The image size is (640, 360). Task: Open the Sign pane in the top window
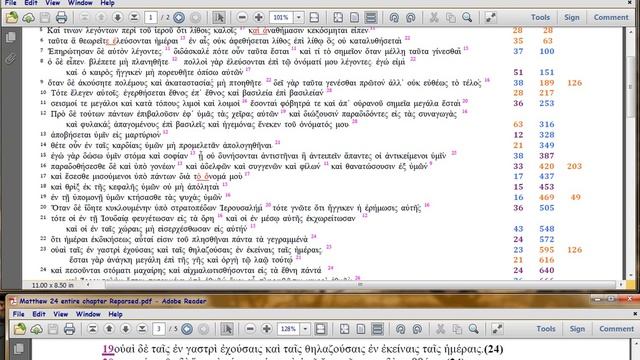click(572, 17)
